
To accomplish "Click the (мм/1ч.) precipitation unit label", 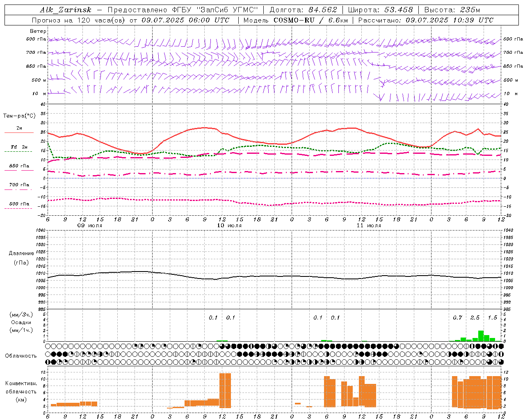I will 21,330.
